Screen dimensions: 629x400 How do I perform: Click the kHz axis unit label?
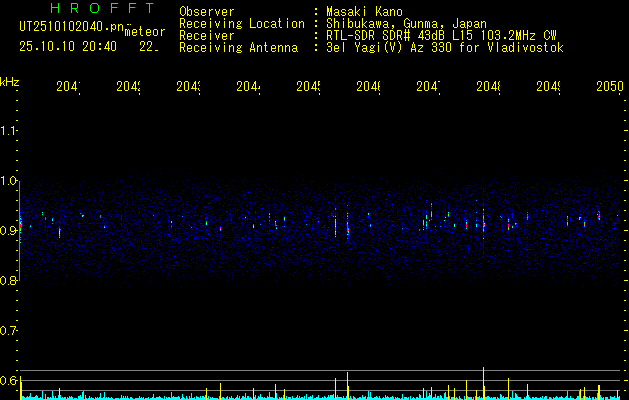9,81
